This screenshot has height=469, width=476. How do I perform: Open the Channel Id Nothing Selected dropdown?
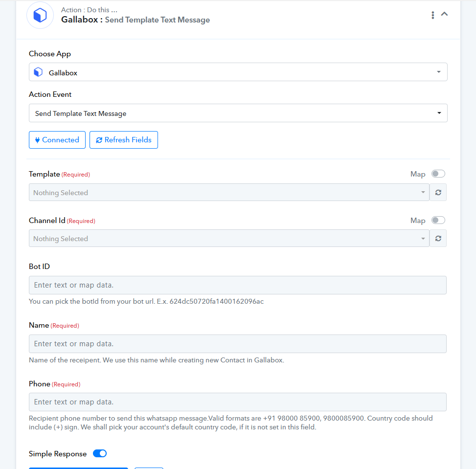point(229,238)
